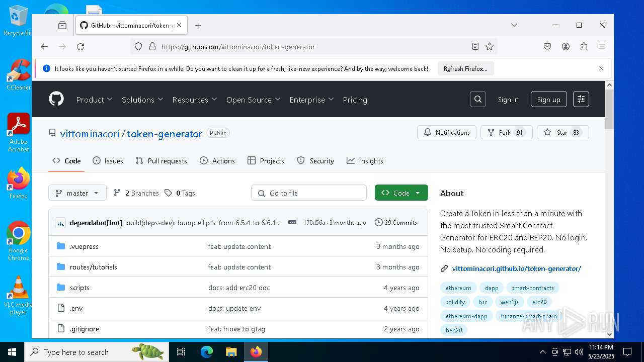Open the Firefox hamburger menu
Screen dimensions: 644x362
point(602,47)
